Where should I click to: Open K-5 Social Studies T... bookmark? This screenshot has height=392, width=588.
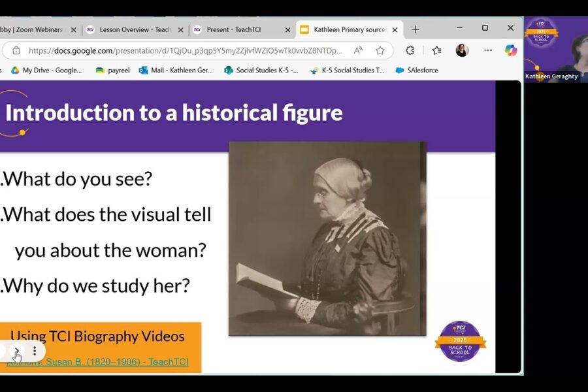coord(348,70)
